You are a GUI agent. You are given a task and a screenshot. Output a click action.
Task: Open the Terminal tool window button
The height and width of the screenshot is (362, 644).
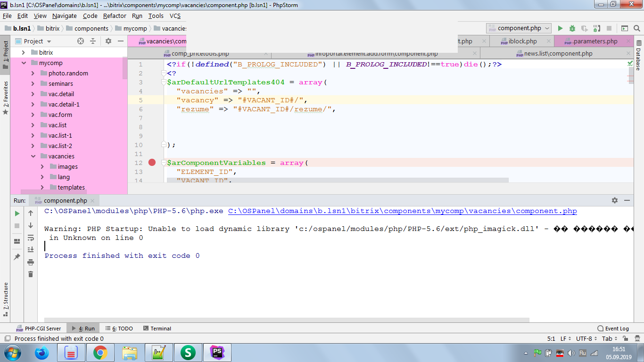click(x=157, y=329)
